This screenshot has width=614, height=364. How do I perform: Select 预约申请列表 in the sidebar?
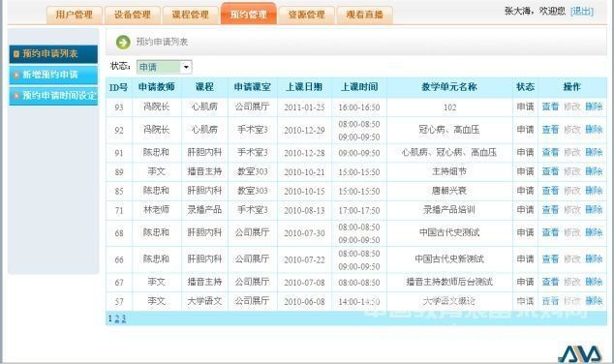53,54
